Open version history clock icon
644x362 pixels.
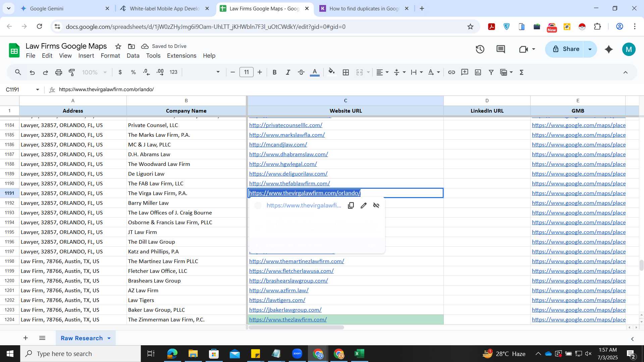pyautogui.click(x=480, y=49)
